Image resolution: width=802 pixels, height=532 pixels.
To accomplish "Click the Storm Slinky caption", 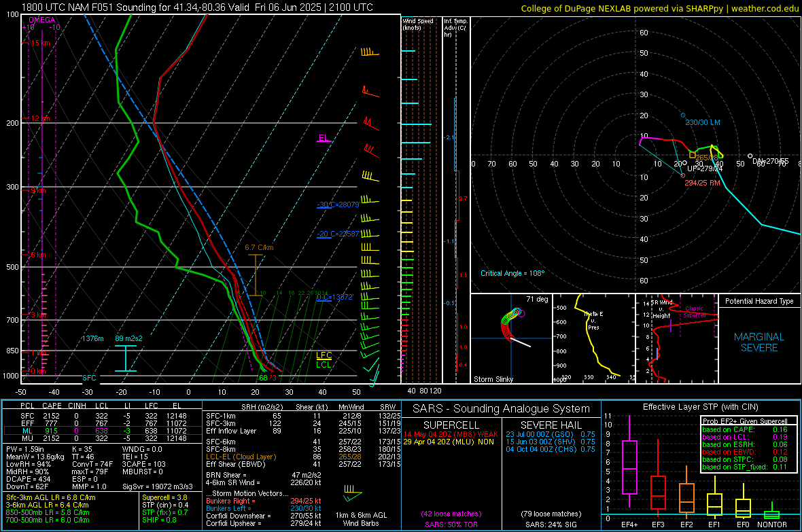I will click(x=493, y=379).
